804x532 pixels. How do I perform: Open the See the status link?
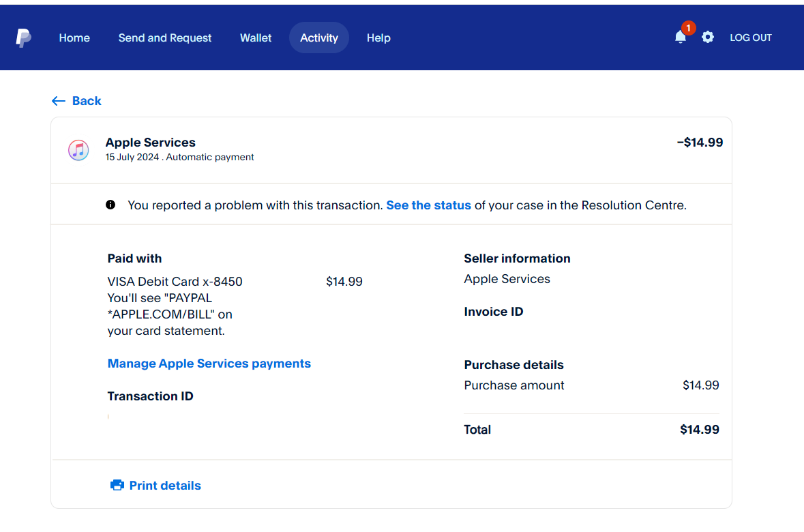(428, 205)
